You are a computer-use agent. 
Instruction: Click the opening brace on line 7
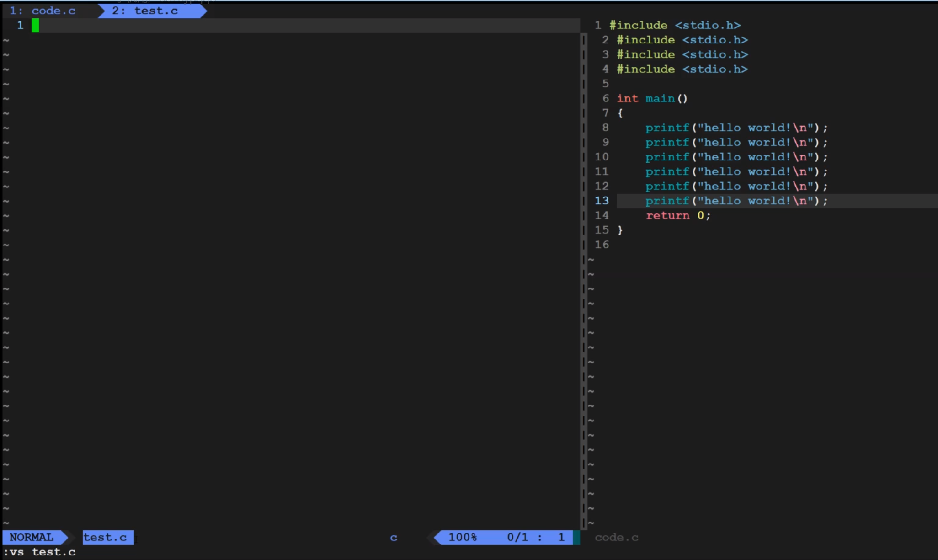[x=620, y=113]
